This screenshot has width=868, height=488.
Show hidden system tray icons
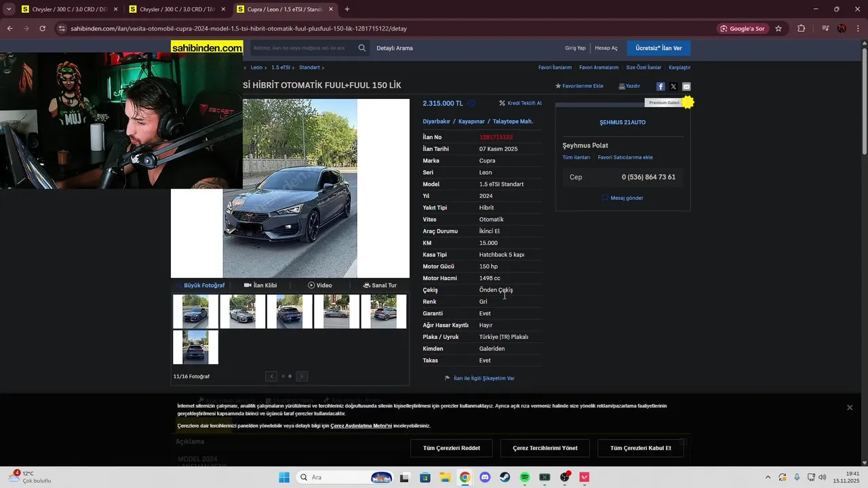click(768, 477)
